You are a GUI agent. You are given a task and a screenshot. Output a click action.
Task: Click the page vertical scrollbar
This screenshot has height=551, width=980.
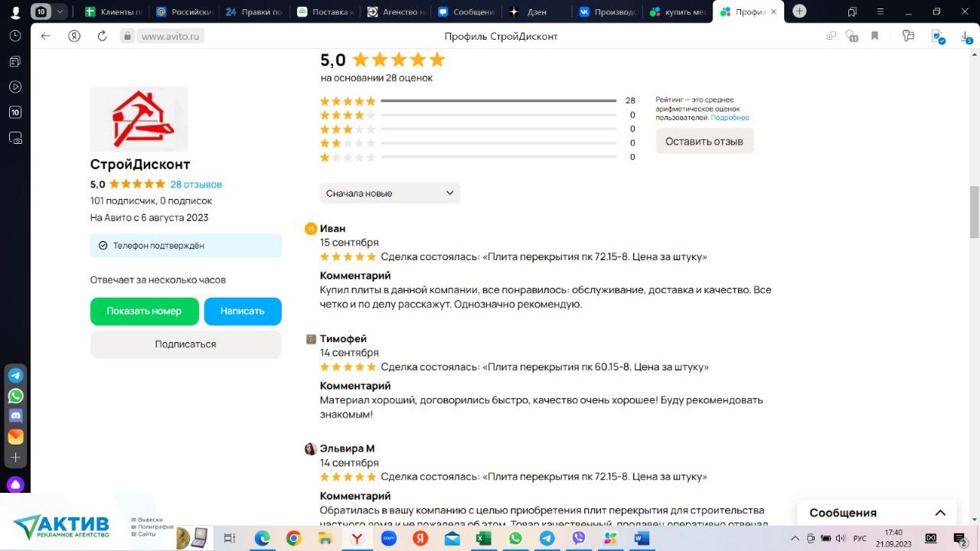coord(975,212)
